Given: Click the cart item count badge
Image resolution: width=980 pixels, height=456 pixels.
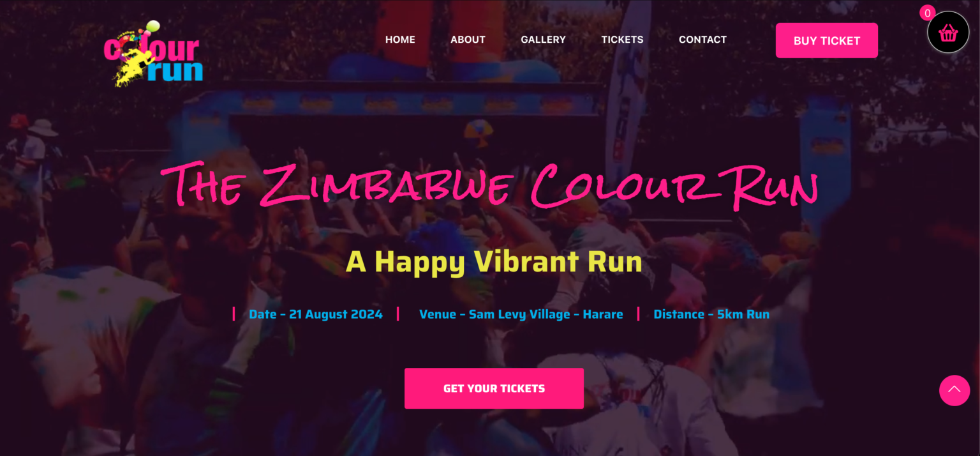Looking at the screenshot, I should (927, 13).
